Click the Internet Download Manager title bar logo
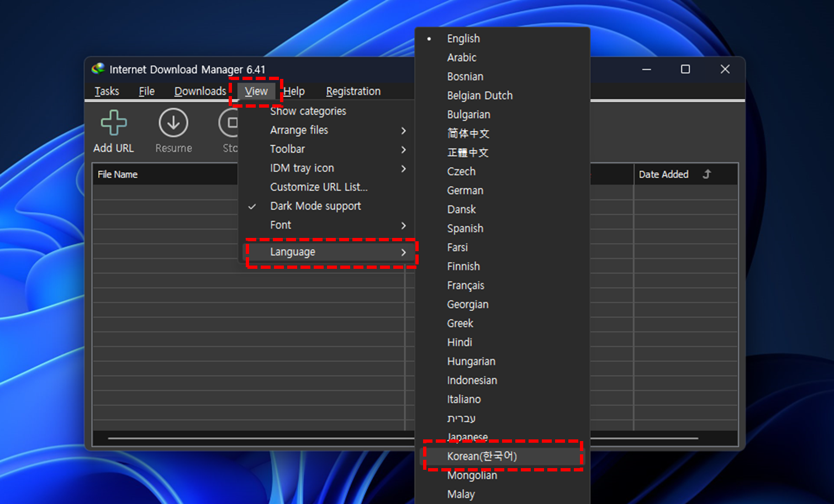The height and width of the screenshot is (504, 834). 98,68
